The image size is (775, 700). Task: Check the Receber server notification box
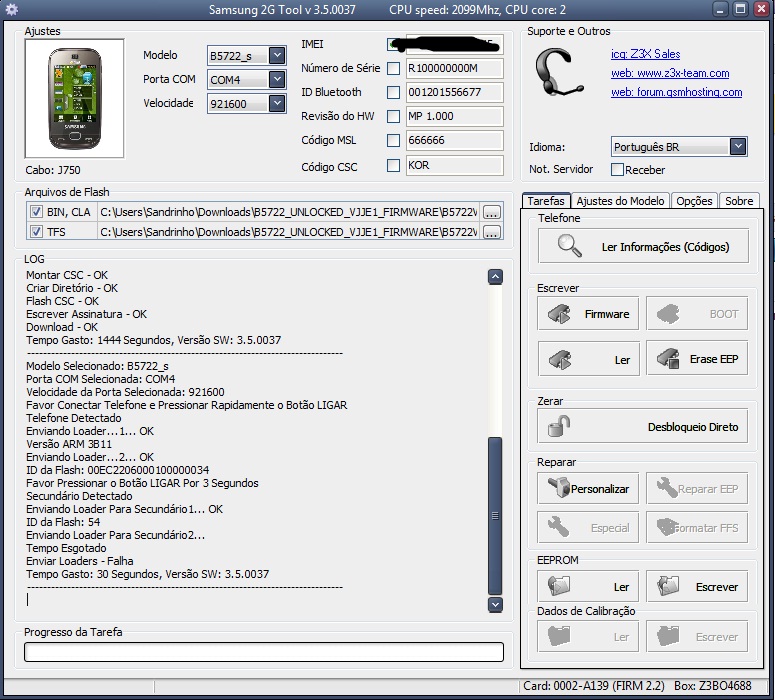(617, 170)
